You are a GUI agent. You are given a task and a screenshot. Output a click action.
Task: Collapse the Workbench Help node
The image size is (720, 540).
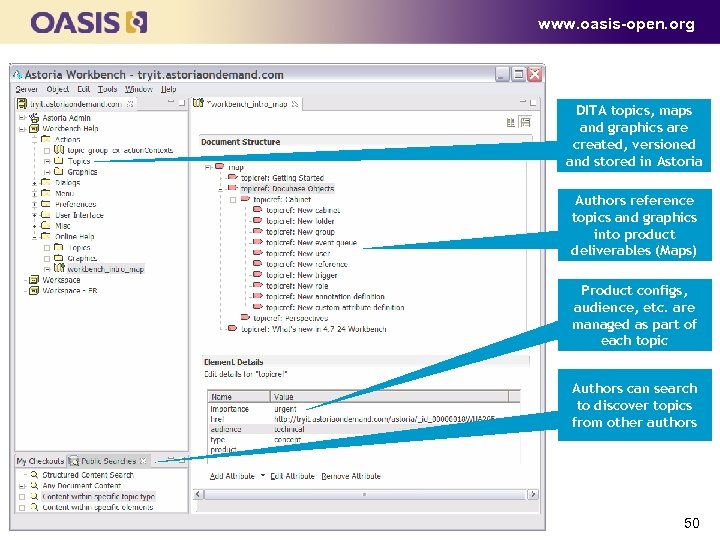(x=22, y=129)
